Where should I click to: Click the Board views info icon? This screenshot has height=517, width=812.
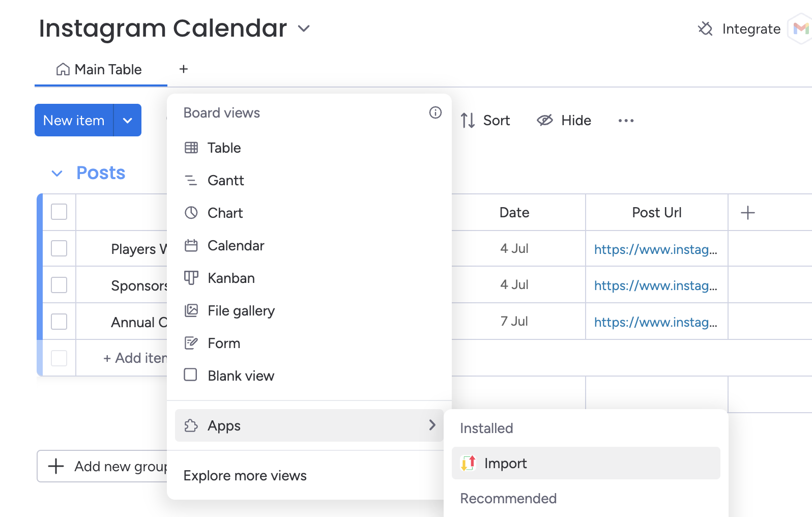click(435, 112)
